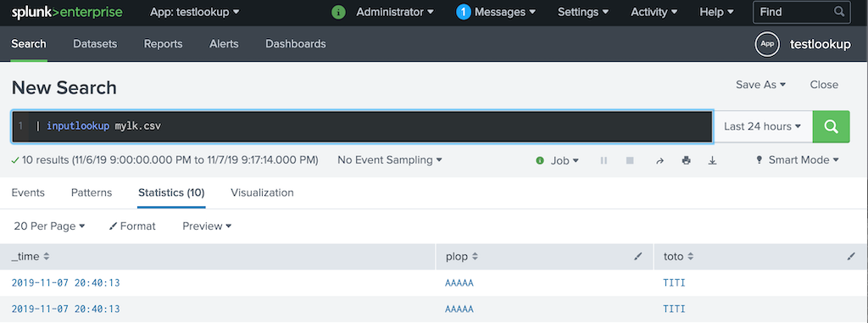This screenshot has width=868, height=323.
Task: Switch to Visualization tab
Action: (x=263, y=192)
